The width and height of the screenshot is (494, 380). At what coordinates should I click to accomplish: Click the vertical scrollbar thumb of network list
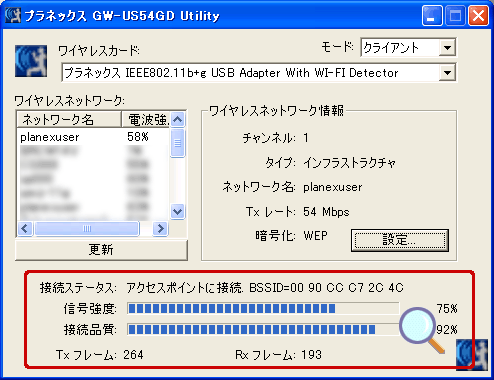tap(178, 143)
